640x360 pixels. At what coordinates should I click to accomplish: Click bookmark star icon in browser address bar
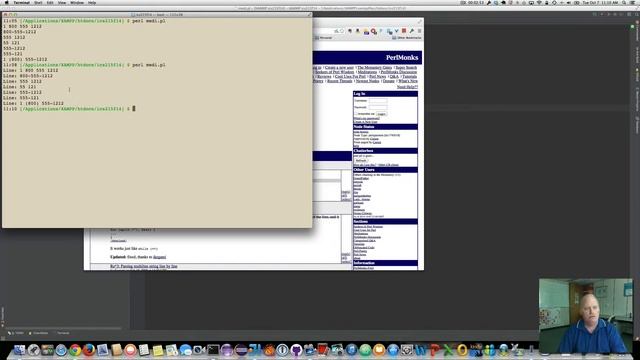point(342,31)
